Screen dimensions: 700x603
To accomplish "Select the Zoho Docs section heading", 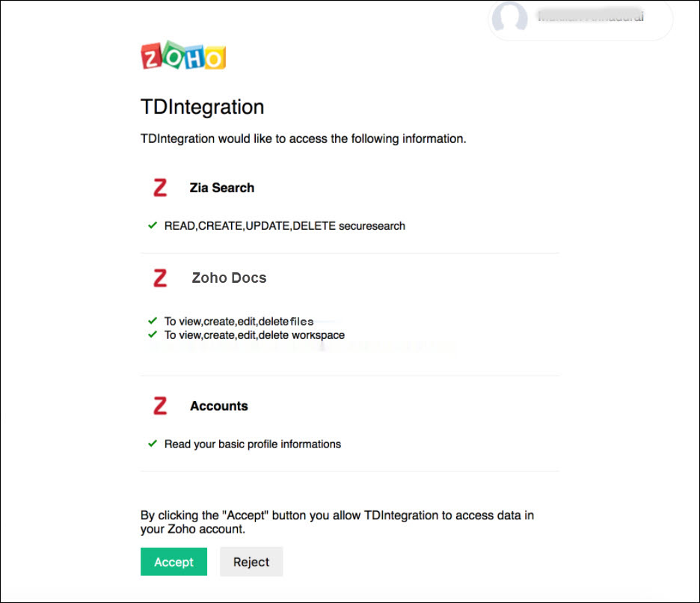I will pyautogui.click(x=229, y=278).
